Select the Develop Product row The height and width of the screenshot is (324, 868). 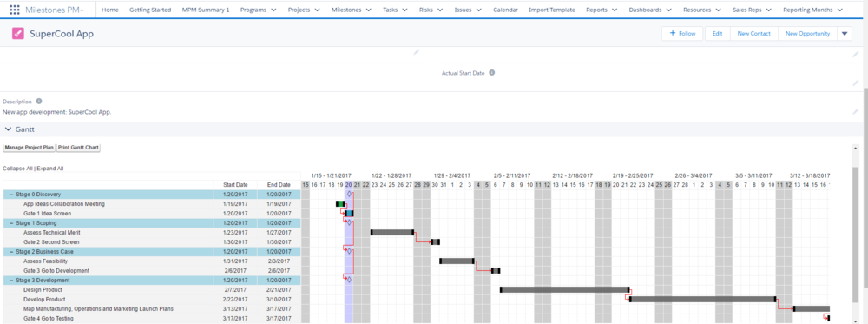pyautogui.click(x=151, y=299)
